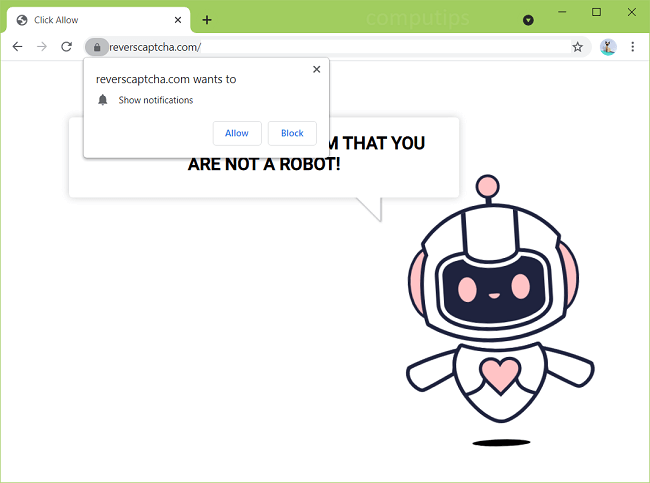Viewport: 650px width, 483px height.
Task: Expand the tab search dropdown arrow
Action: click(x=528, y=20)
